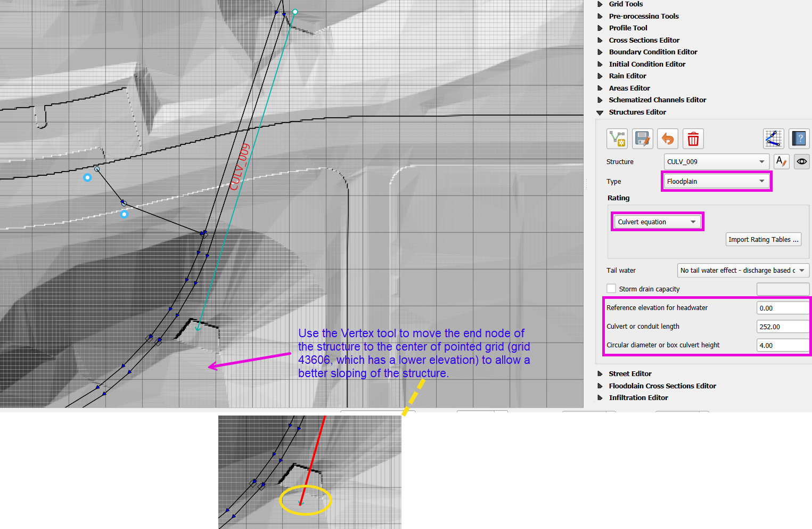
Task: Delete the current structure with trash icon
Action: [x=693, y=139]
